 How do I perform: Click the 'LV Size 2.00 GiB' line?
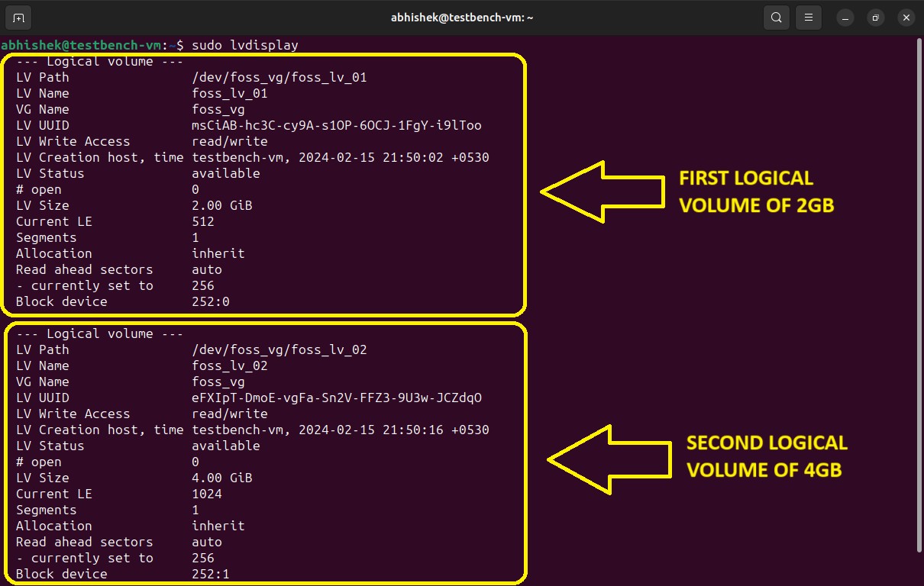pos(134,205)
